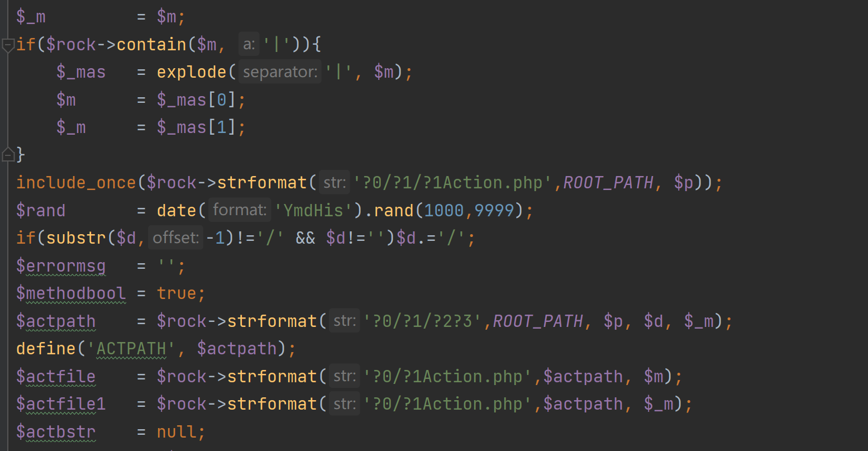
Task: Click the $actbstr variable
Action: click(56, 432)
